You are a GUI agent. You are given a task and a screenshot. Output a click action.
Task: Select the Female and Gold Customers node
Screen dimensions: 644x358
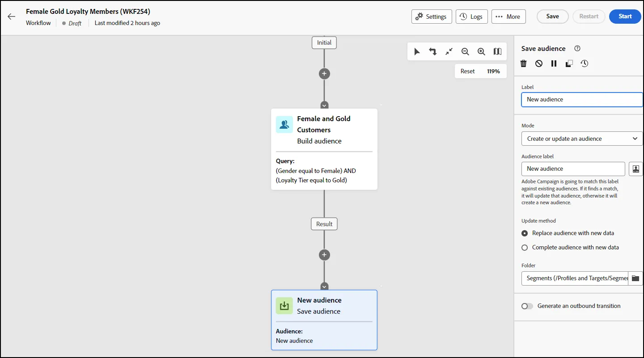point(324,149)
